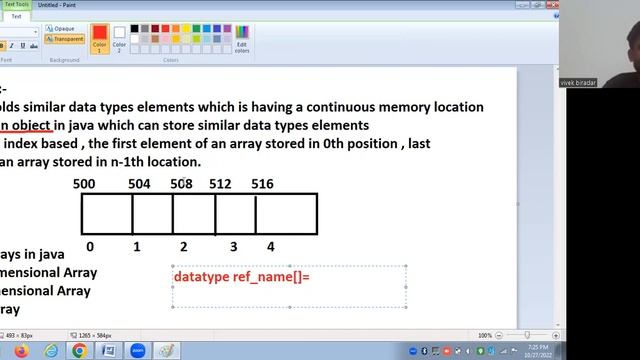This screenshot has width=640, height=360.
Task: Pick the orange color swatch
Action: (x=176, y=29)
